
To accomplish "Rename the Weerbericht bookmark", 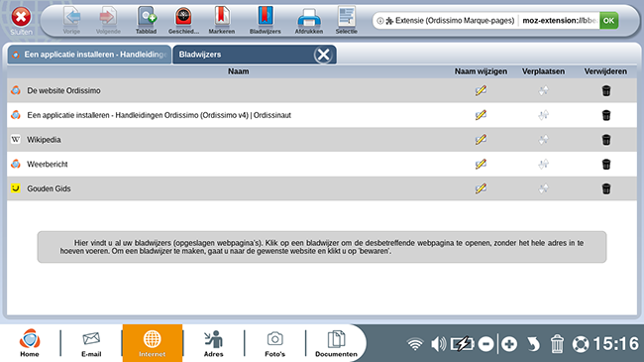I will (481, 164).
